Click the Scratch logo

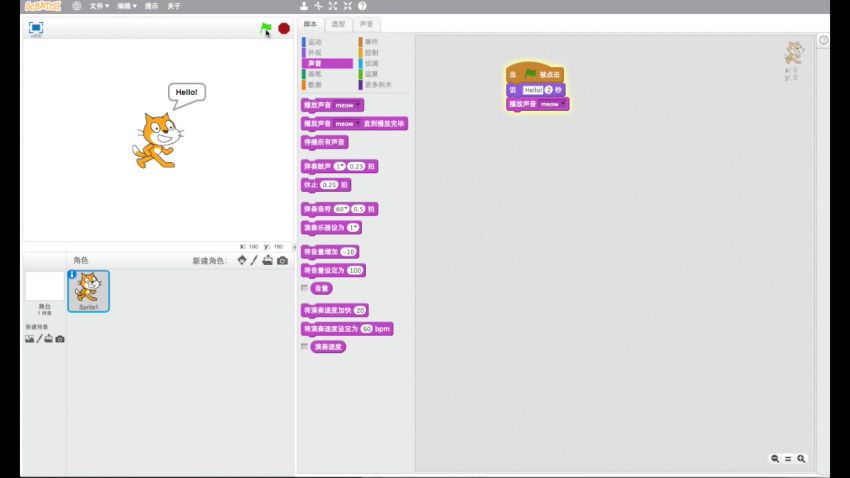pos(43,6)
